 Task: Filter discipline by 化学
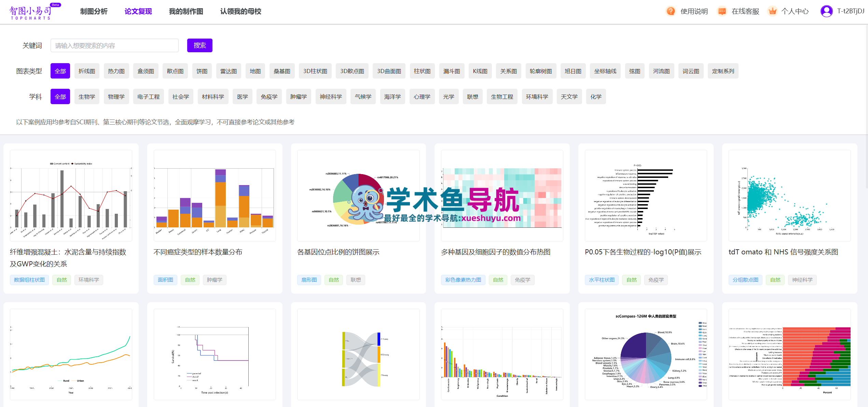(x=596, y=97)
